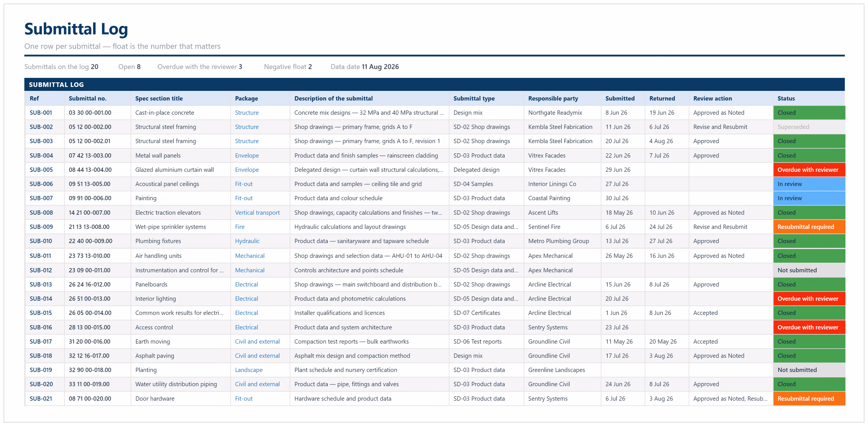This screenshot has width=868, height=439.
Task: Open the Structure package link for SUB-001
Action: point(247,113)
